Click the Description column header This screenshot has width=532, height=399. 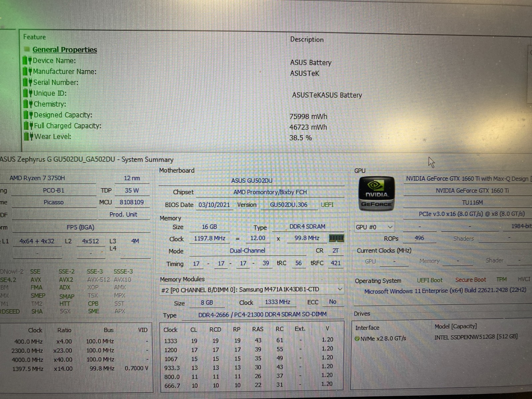307,39
